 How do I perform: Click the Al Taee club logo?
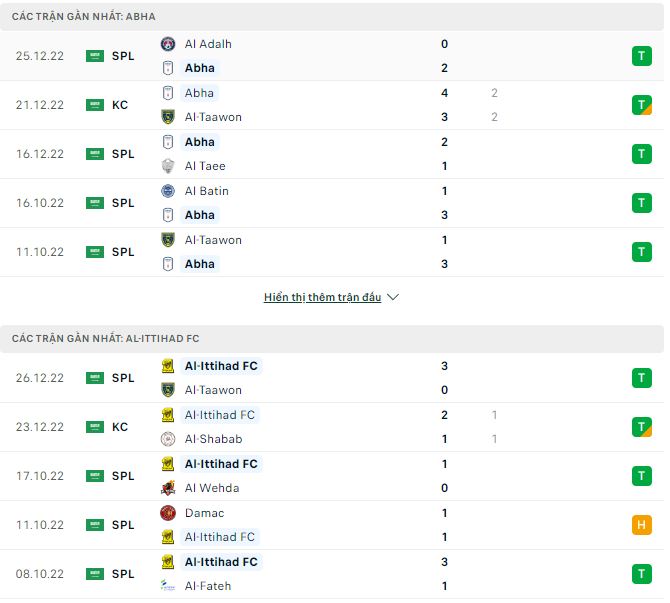(168, 166)
